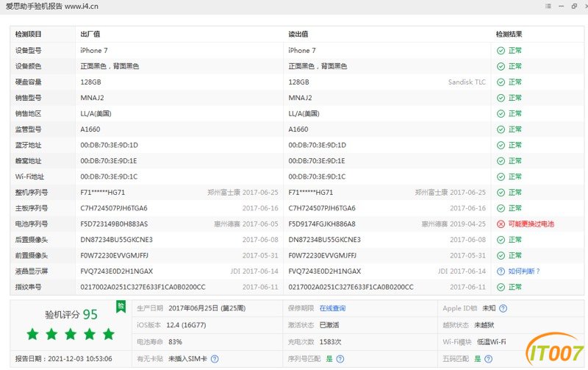Screen dimensions: 588x370
Task: Click factory cellular address 00:DB:70:3E:9D:1E
Action: click(109, 161)
